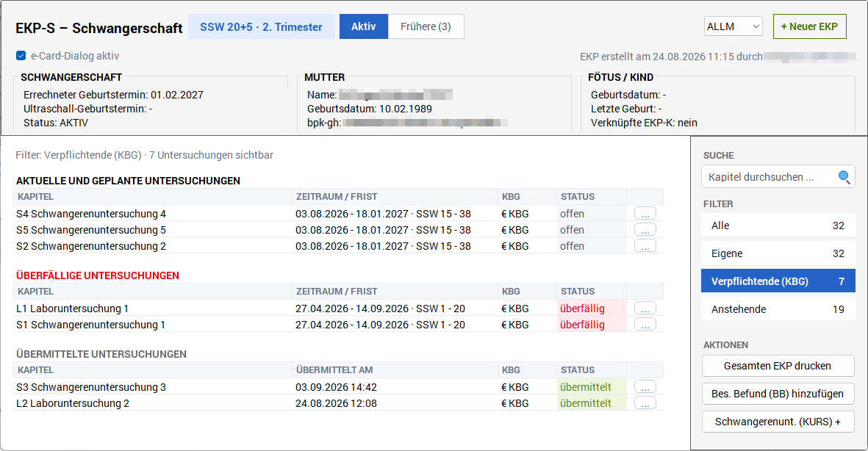Image resolution: width=868 pixels, height=451 pixels.
Task: Select row S4 Schwangerenuntersuchung 4
Action: [x=338, y=214]
